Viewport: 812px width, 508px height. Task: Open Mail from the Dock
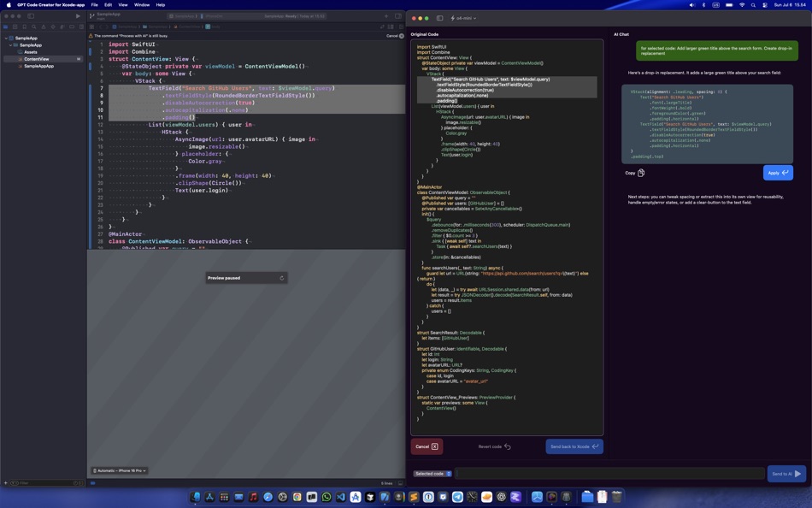click(x=238, y=497)
